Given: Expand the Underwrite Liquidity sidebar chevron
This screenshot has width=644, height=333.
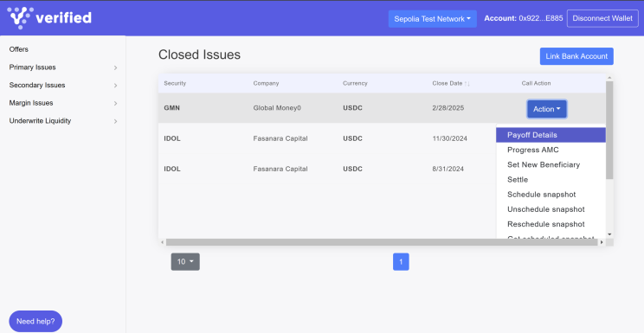Looking at the screenshot, I should pyautogui.click(x=115, y=121).
